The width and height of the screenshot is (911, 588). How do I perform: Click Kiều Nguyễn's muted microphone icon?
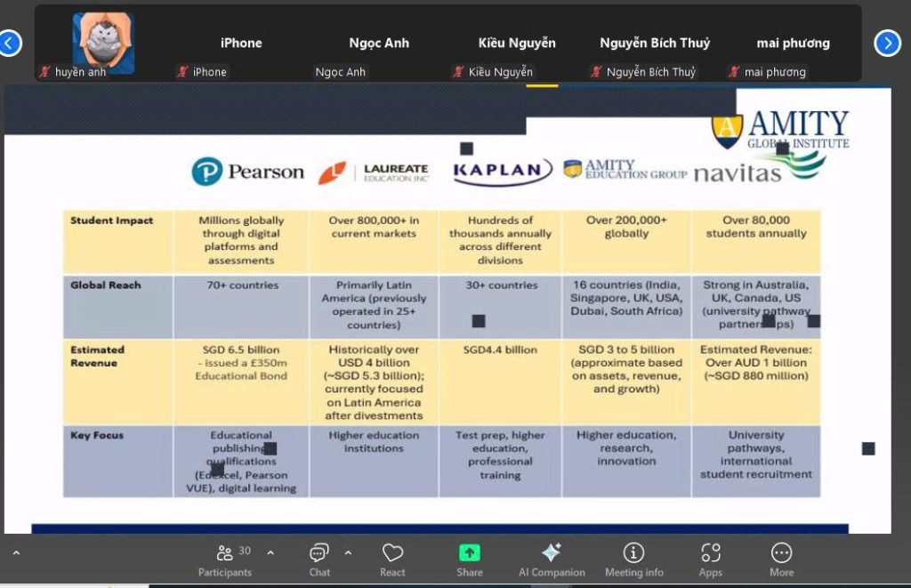point(458,72)
